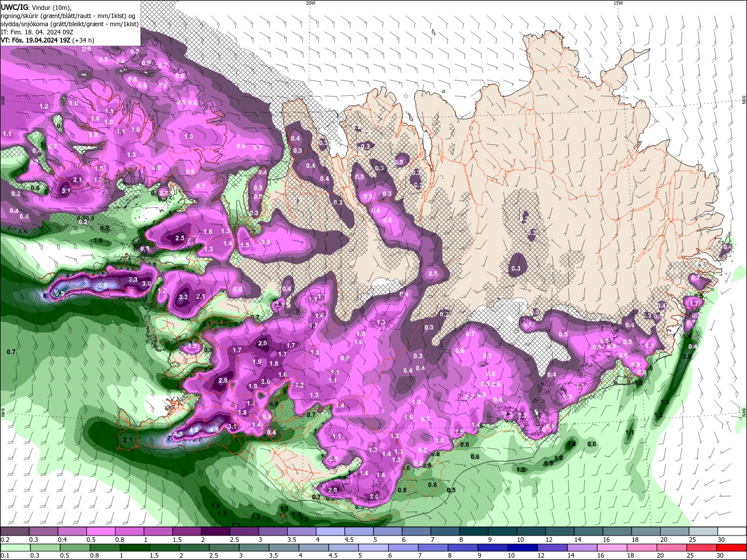The height and width of the screenshot is (560, 747).
Task: Select the bright red 30 swatch in rain legend
Action: click(732, 547)
